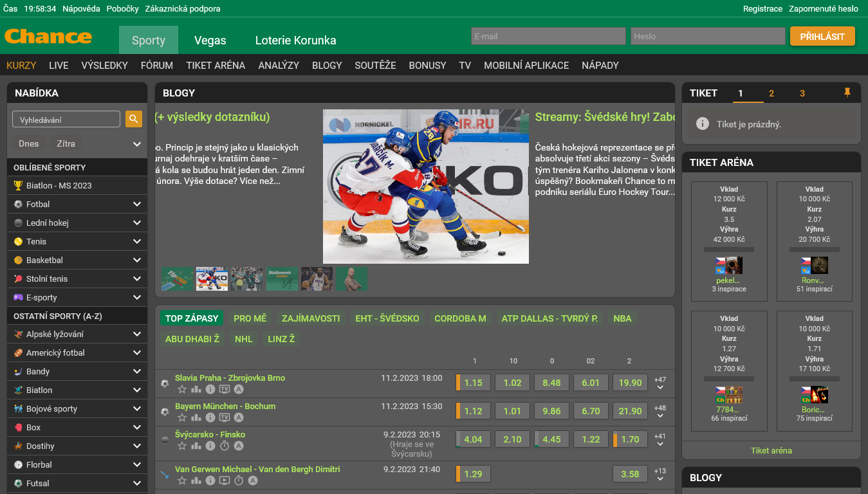This screenshot has height=494, width=868.
Task: Click TV icon for Slavia Praha match
Action: [x=225, y=389]
